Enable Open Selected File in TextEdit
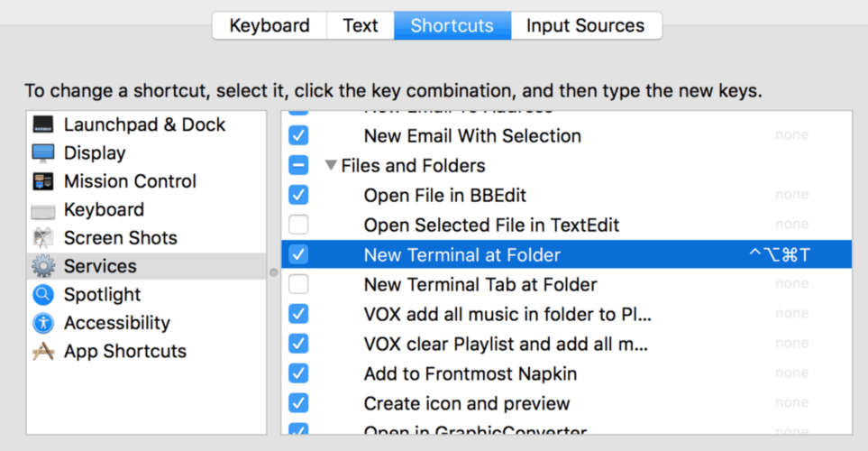The width and height of the screenshot is (868, 451). 298,225
